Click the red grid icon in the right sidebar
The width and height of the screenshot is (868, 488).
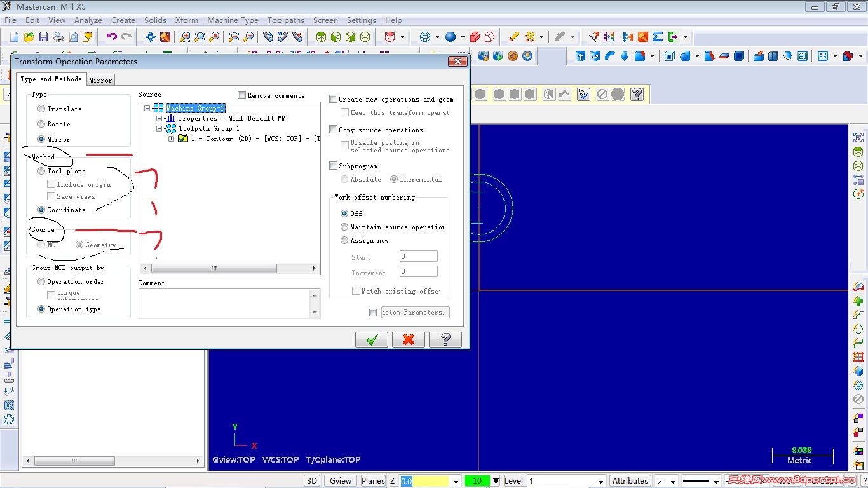click(858, 357)
